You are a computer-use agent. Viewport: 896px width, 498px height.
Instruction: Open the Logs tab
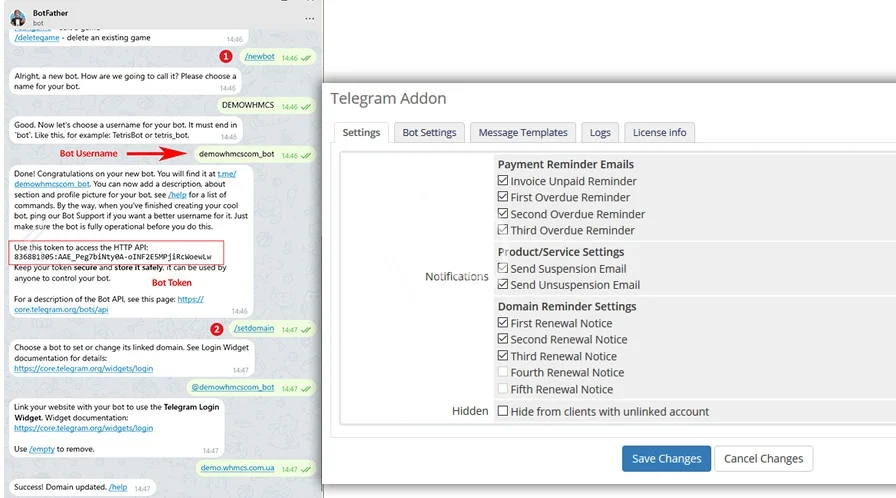click(x=600, y=132)
